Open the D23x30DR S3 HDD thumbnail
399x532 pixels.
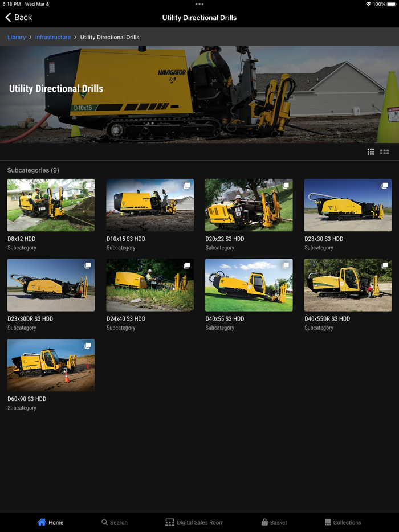click(x=51, y=285)
